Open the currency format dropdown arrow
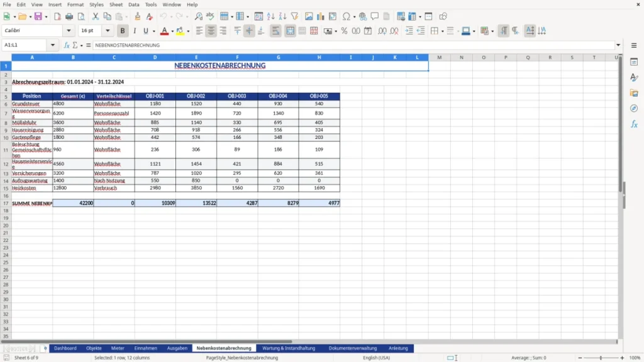Viewport: 644px width, 362px height. coord(336,31)
